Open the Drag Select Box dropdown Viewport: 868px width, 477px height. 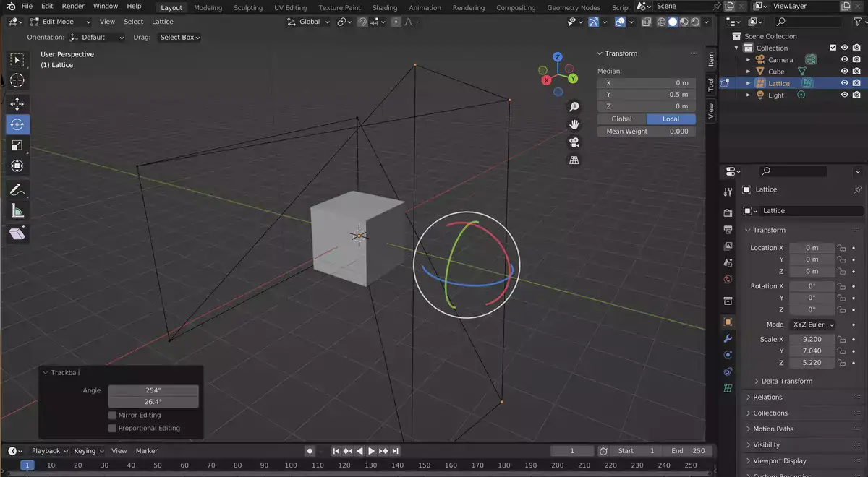pos(179,37)
